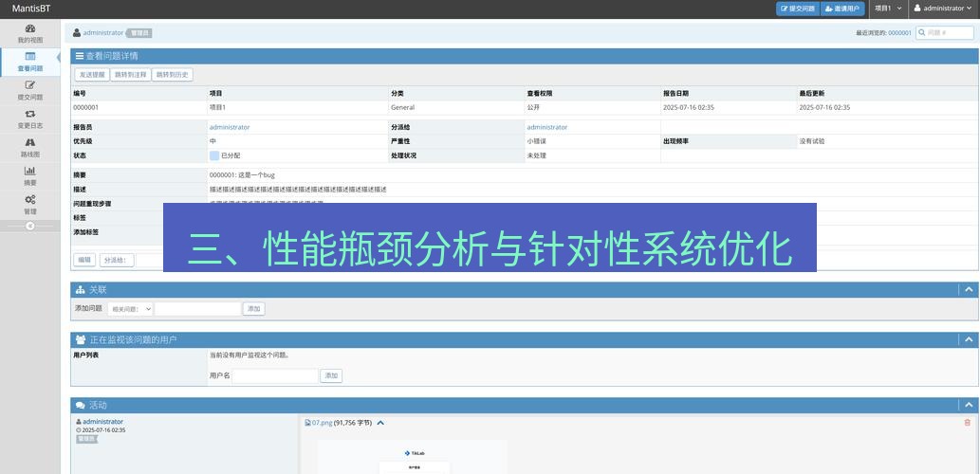Open 路线图 road icon in sidebar
Image resolution: width=980 pixels, height=474 pixels.
pyautogui.click(x=30, y=142)
